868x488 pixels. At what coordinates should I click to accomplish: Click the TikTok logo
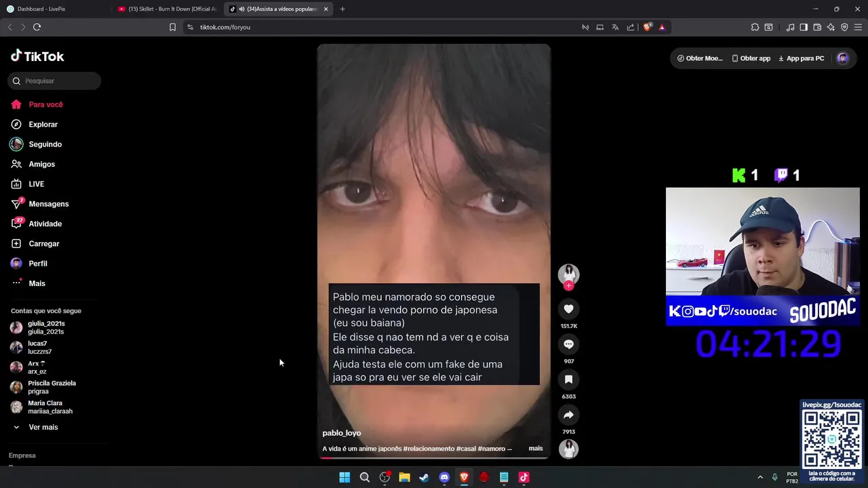(x=37, y=56)
